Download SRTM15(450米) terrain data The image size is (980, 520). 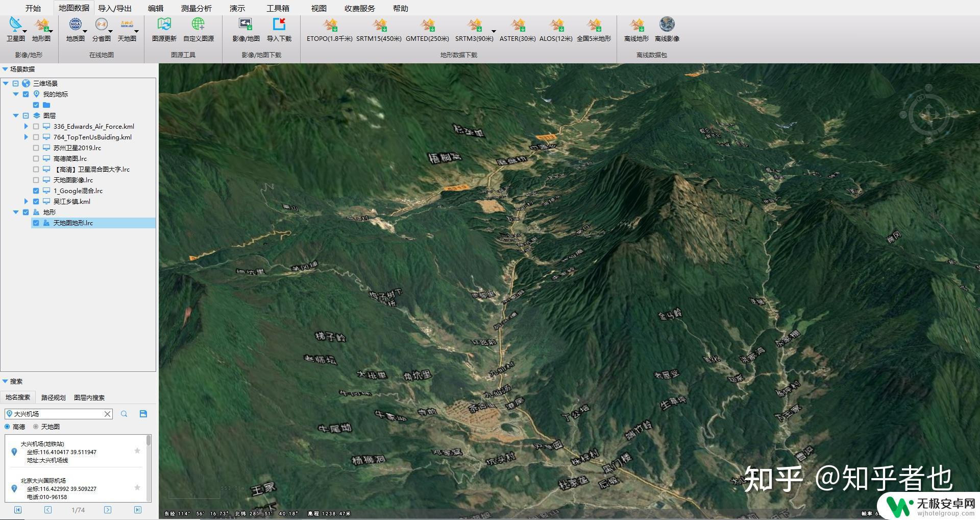click(x=379, y=30)
